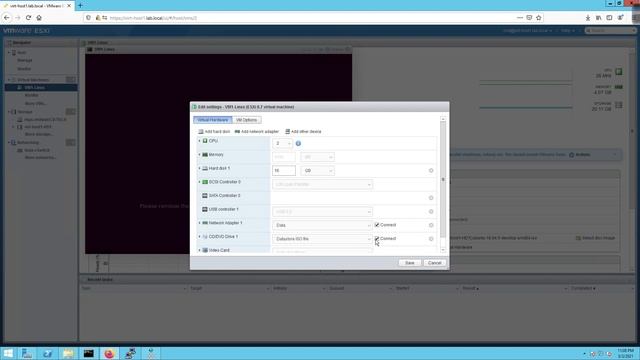The height and width of the screenshot is (360, 640).
Task: Remove SATA Controller 0 with its circle icon
Action: click(431, 198)
